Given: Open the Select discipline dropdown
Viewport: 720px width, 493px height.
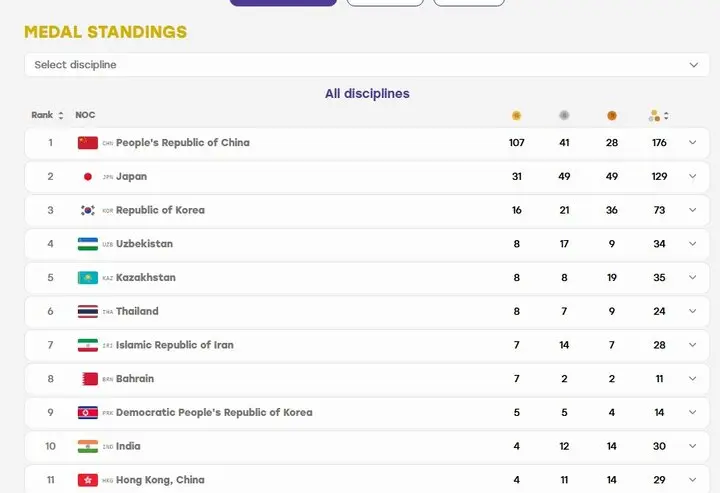Looking at the screenshot, I should (x=366, y=65).
